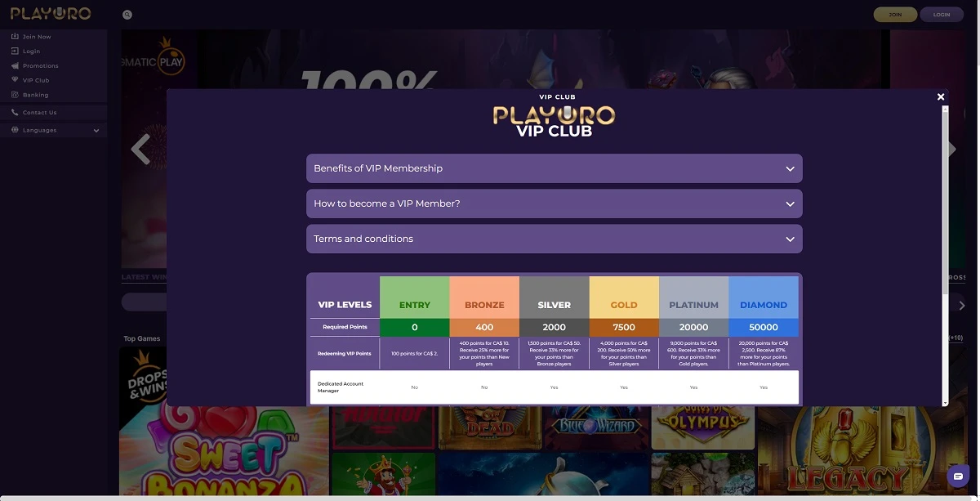This screenshot has height=501, width=980.
Task: Click the Promotions megaphone icon
Action: point(15,65)
